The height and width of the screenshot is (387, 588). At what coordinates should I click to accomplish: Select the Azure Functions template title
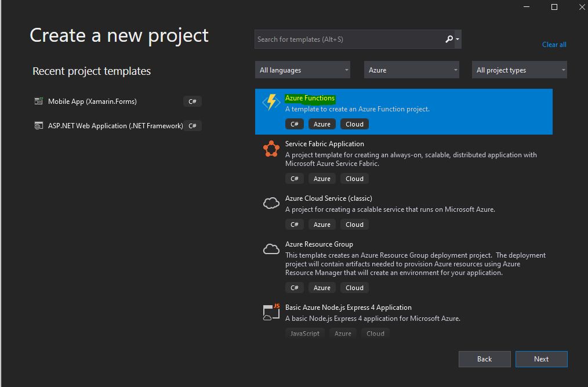click(310, 98)
